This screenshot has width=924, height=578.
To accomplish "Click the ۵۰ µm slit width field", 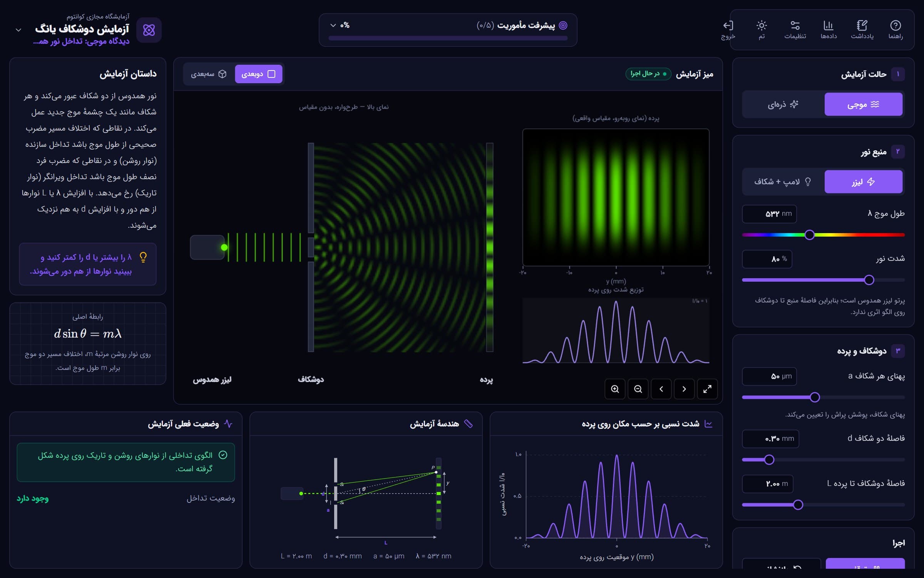I will 769,376.
